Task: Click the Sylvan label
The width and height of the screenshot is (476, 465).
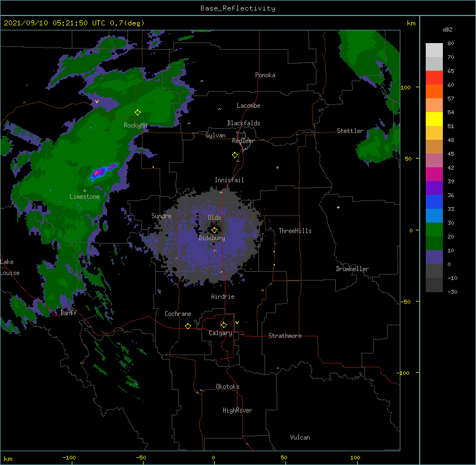Action: point(215,135)
